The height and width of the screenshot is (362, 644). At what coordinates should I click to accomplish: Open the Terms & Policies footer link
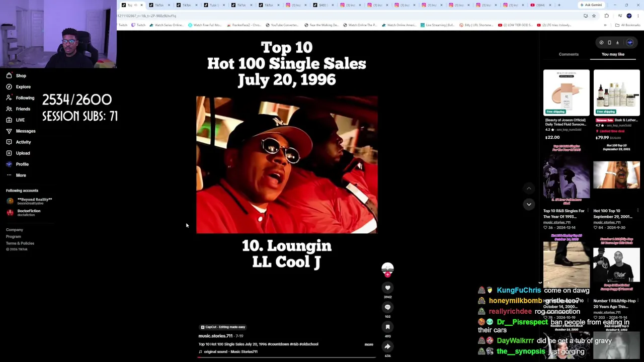(x=20, y=243)
